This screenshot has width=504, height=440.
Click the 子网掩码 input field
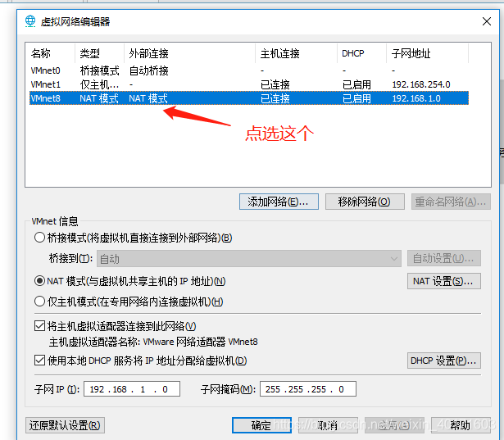point(308,389)
